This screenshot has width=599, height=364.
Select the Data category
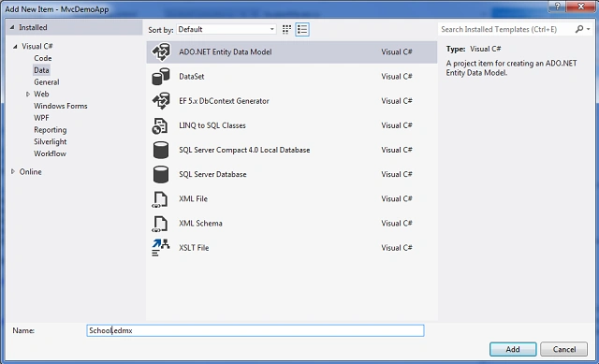click(41, 70)
